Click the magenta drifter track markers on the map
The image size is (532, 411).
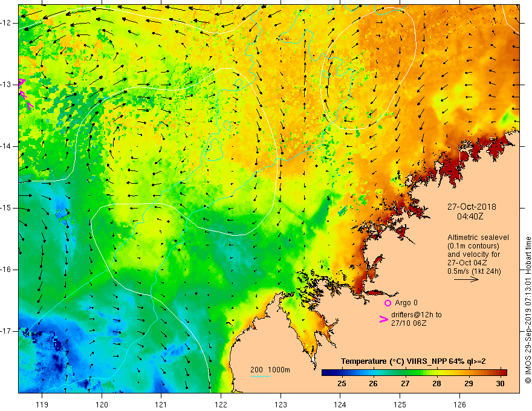26,94
